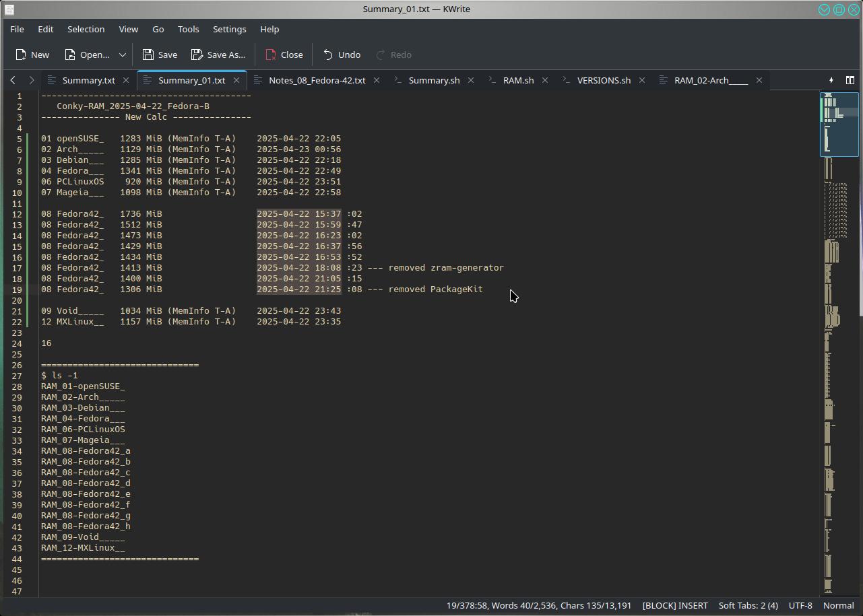Viewport: 863px width, 616px height.
Task: Open the UTF-8 encoding selector
Action: [800, 605]
